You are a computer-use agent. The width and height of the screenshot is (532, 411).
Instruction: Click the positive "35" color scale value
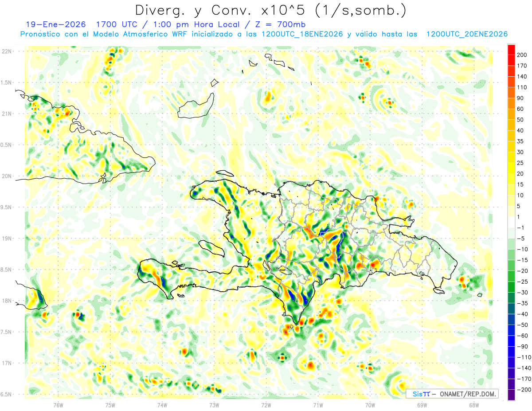pyautogui.click(x=520, y=141)
